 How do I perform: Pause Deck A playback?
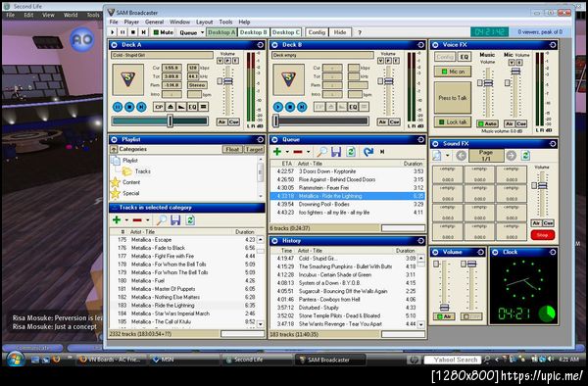tap(118, 107)
